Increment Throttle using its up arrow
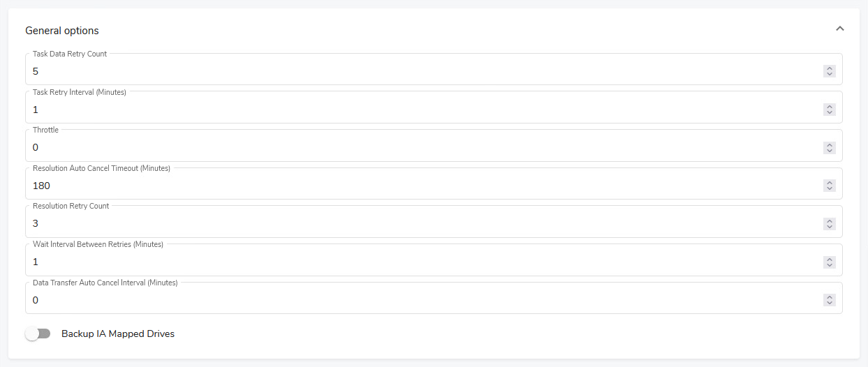 pos(830,144)
